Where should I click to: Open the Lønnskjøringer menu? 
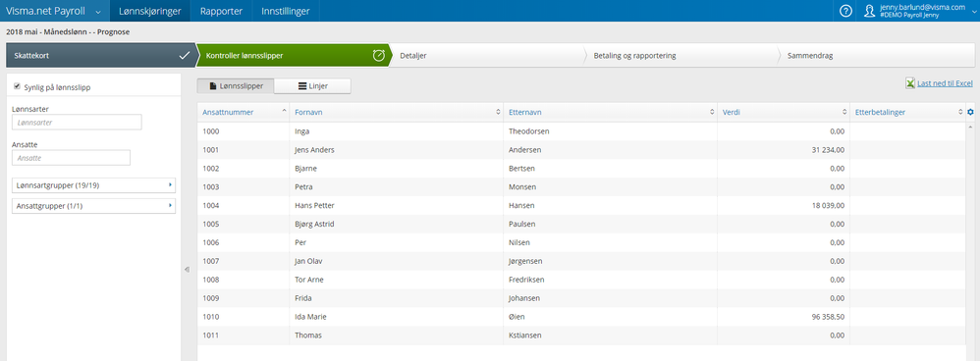(150, 11)
